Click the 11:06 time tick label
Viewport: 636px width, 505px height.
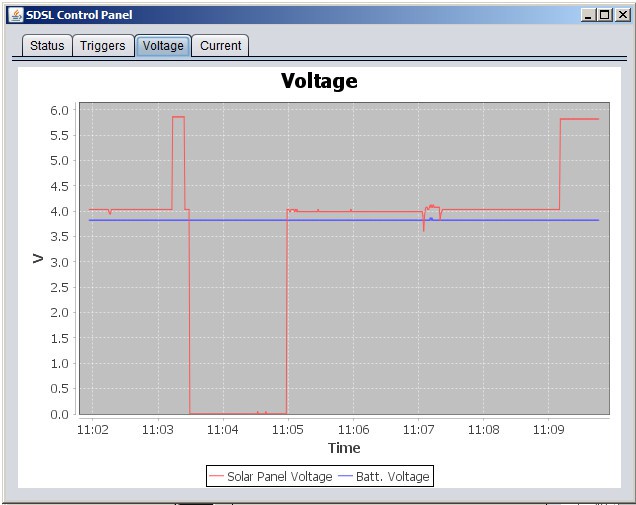353,430
